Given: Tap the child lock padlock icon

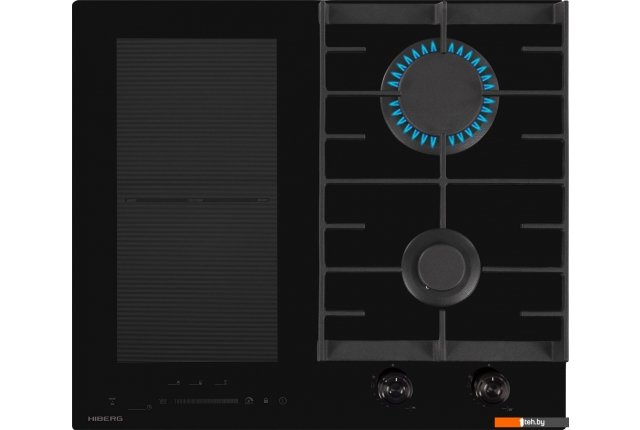Looking at the screenshot, I should click(265, 401).
